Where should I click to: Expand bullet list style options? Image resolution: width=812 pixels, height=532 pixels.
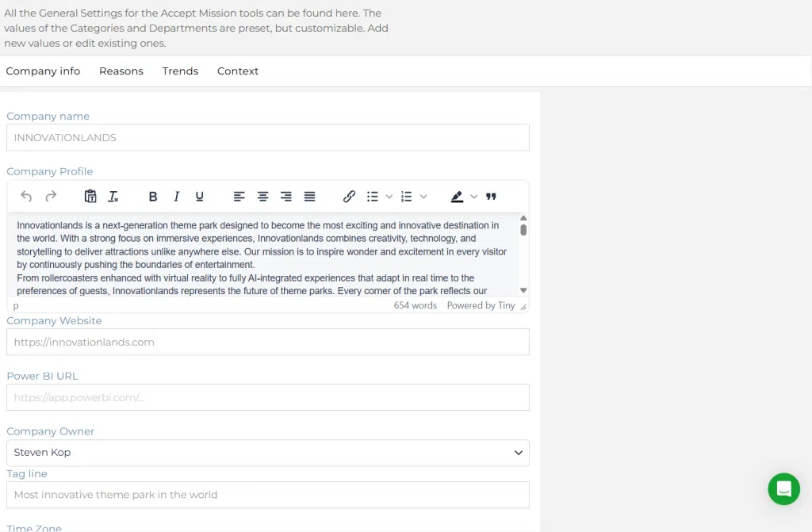coord(389,197)
